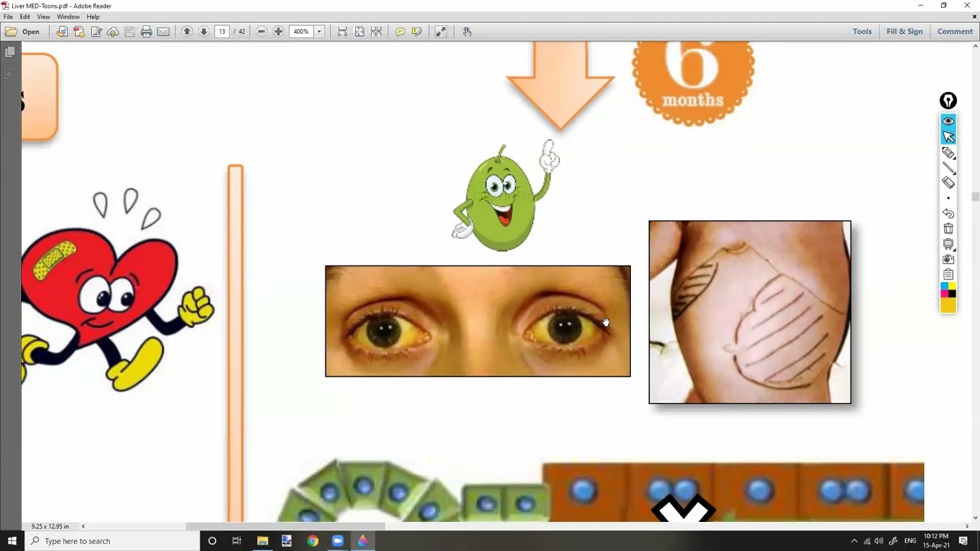
Task: Open File Explorer from the taskbar
Action: 263,541
